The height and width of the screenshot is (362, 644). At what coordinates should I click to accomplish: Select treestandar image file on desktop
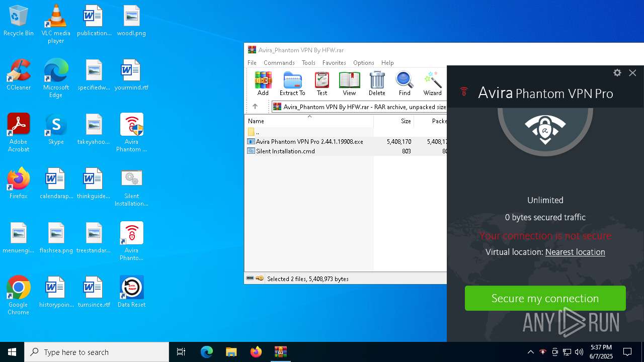click(94, 238)
